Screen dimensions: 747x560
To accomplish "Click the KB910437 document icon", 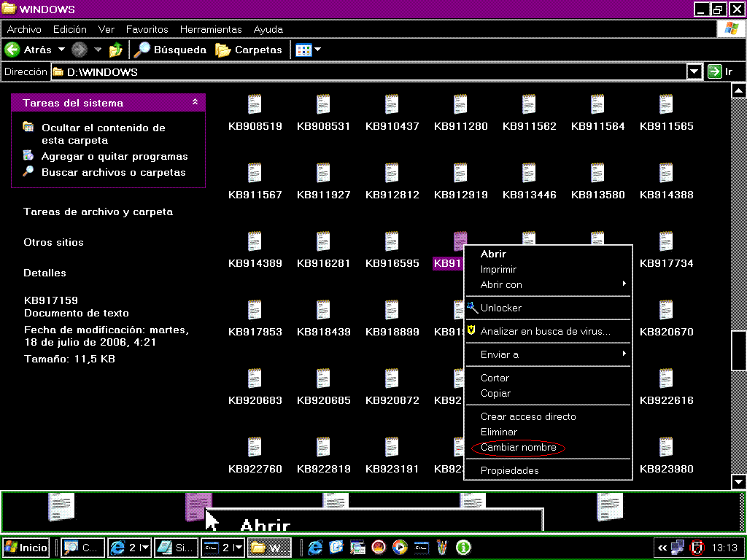I will click(392, 104).
